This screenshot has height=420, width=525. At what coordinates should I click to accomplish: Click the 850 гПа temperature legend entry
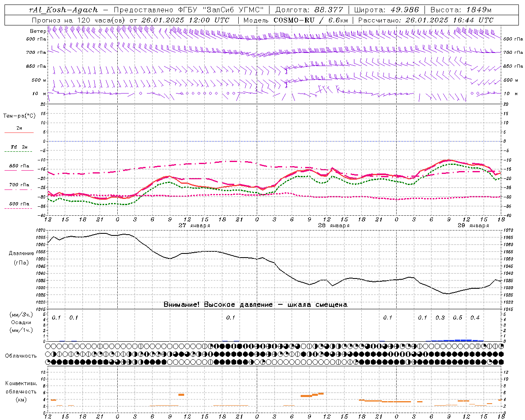[x=19, y=166]
